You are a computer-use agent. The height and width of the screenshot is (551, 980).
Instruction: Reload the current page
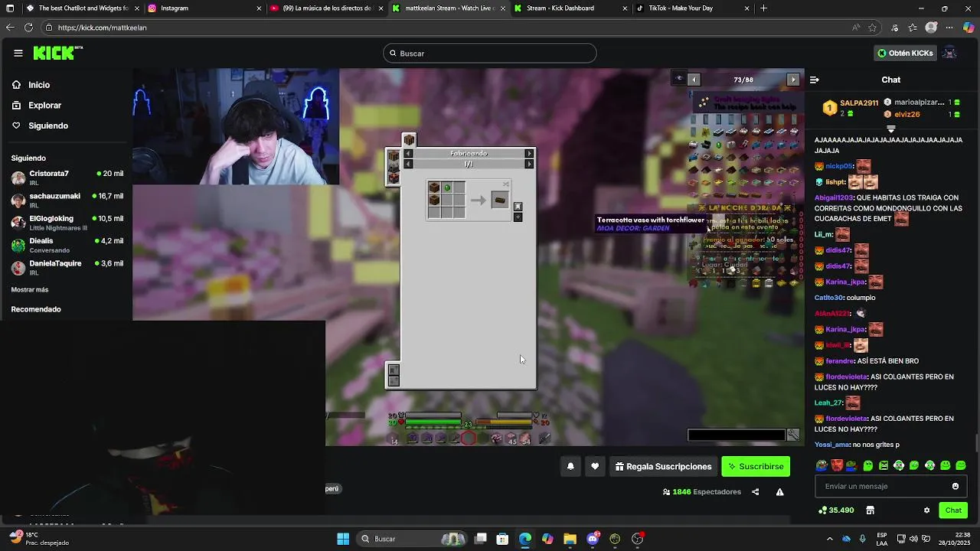(x=28, y=28)
